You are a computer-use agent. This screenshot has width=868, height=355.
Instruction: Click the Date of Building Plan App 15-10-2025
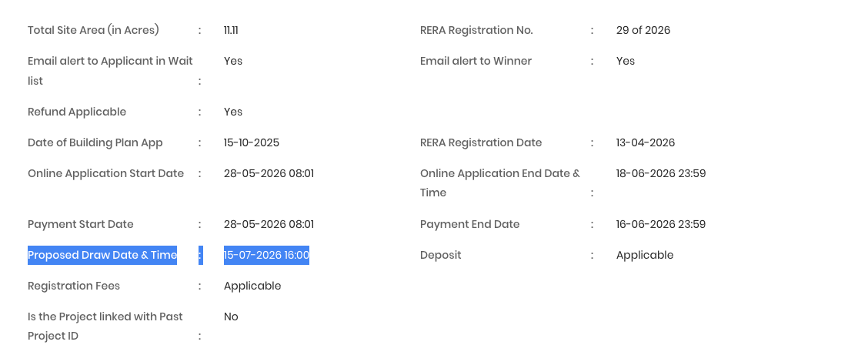click(252, 142)
